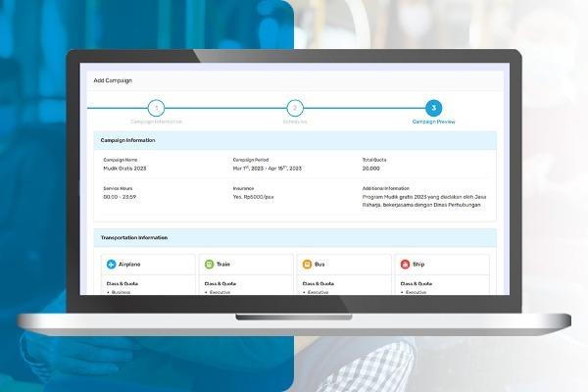588x392 pixels.
Task: Click the Transportation Information section header
Action: click(134, 237)
